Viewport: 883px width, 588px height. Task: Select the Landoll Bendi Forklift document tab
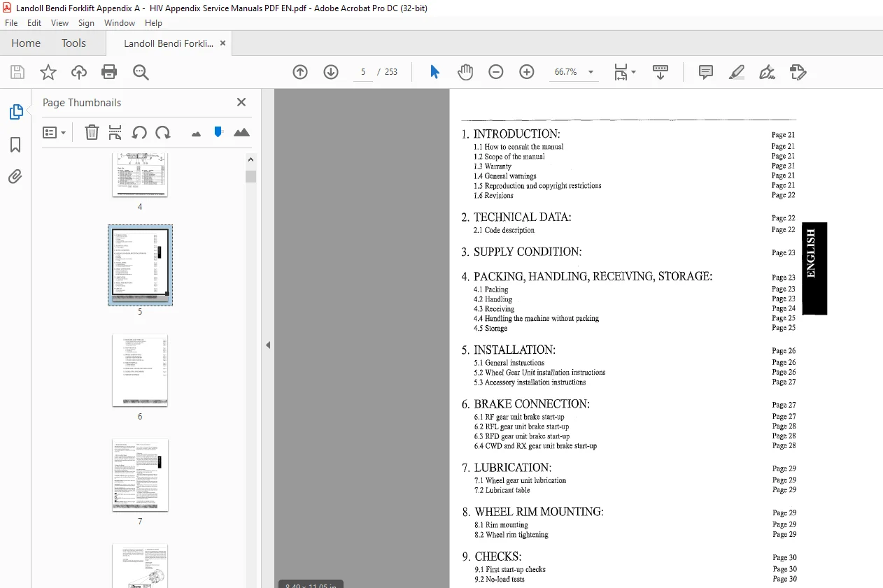[168, 43]
